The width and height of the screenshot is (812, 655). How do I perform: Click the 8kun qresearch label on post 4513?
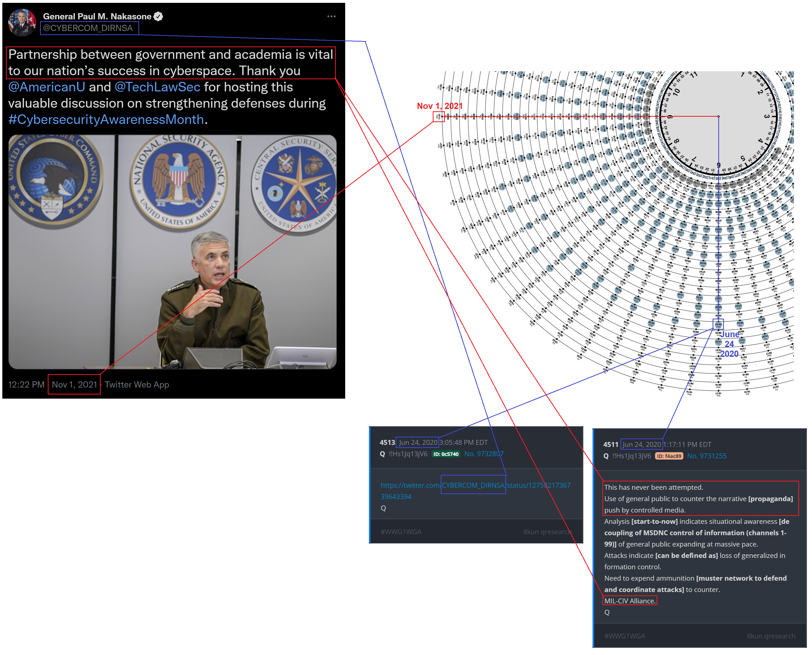tap(547, 532)
